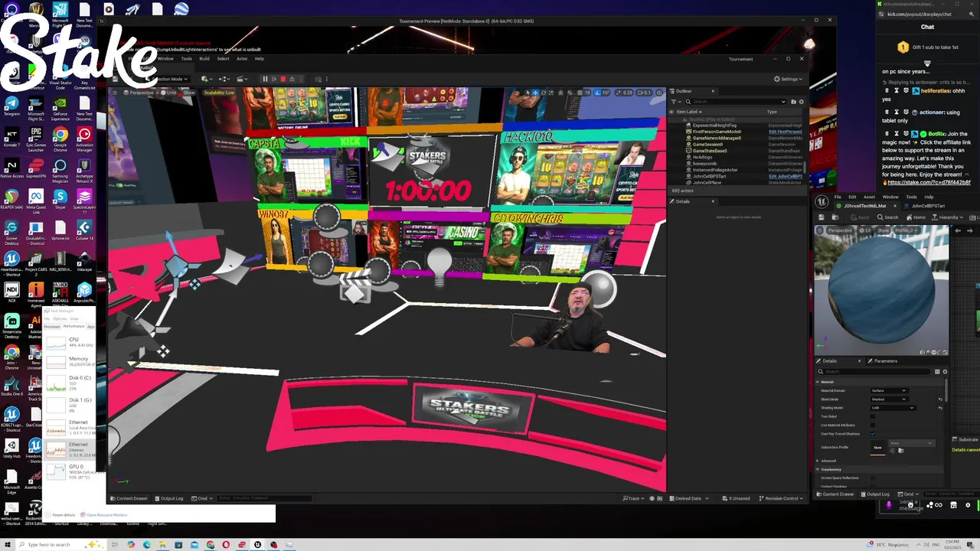Click Search in material editor toolbar
Screen dimensions: 980x551
[x=888, y=217]
